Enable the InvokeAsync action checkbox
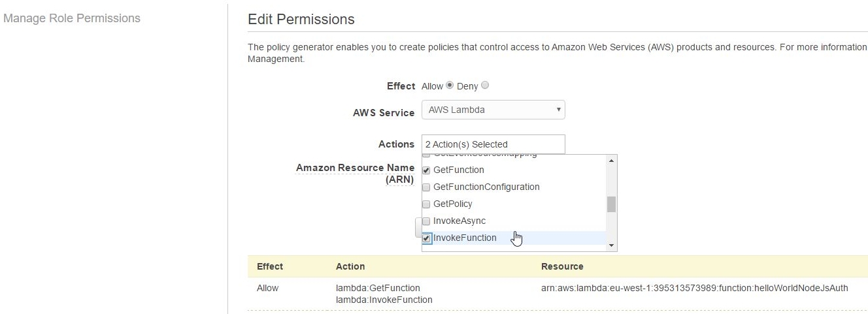This screenshot has height=314, width=868. point(427,221)
